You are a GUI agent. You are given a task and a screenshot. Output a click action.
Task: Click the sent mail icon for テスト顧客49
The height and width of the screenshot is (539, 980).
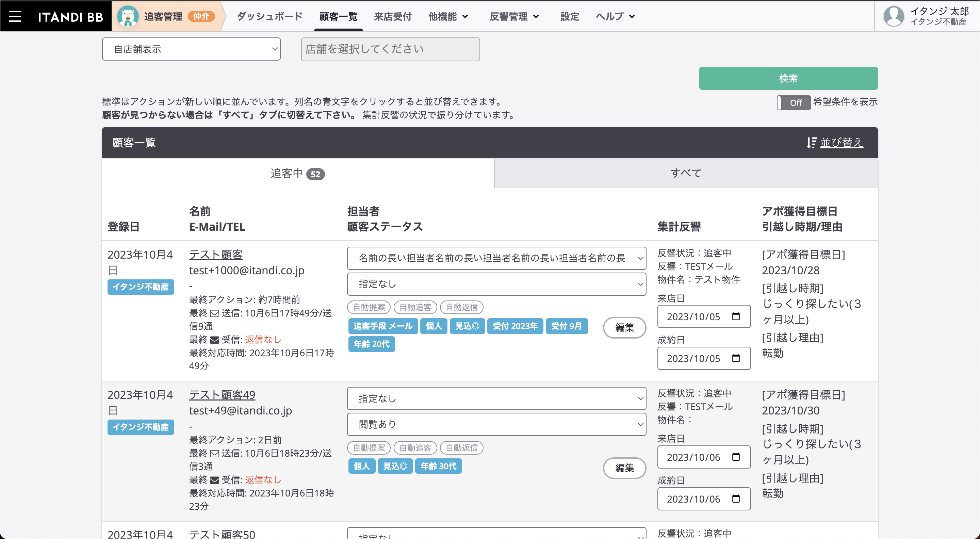215,453
